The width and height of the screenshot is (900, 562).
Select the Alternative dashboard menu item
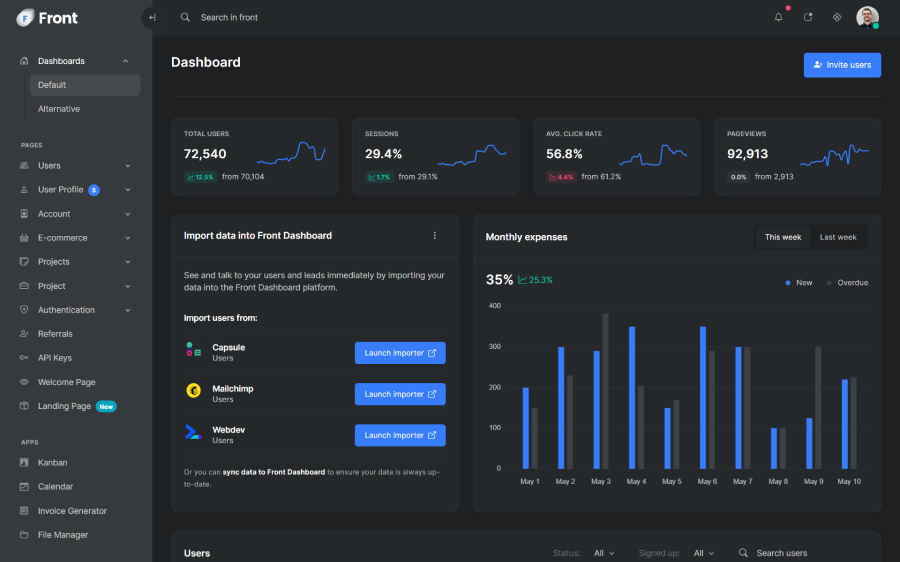59,109
